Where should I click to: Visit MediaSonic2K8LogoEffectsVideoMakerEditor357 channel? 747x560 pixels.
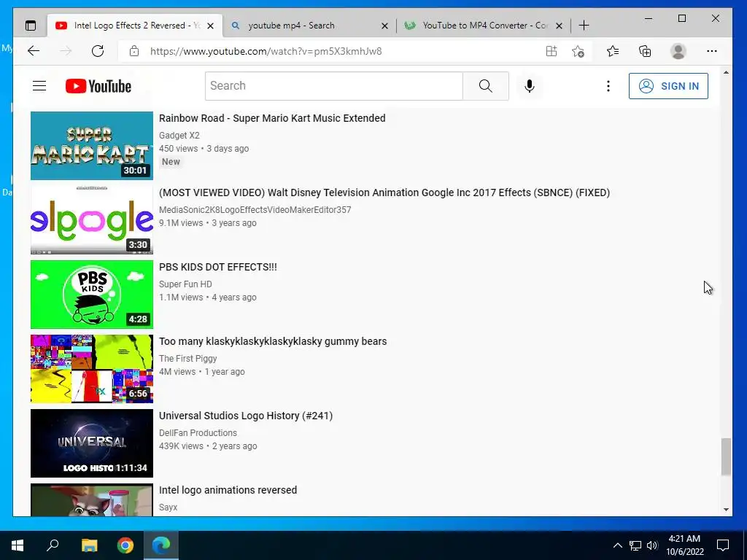255,209
